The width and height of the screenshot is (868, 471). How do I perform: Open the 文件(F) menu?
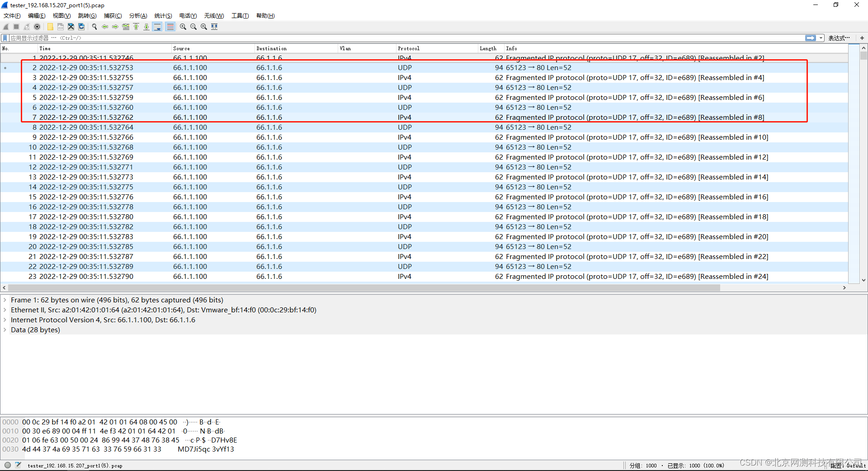tap(12, 16)
